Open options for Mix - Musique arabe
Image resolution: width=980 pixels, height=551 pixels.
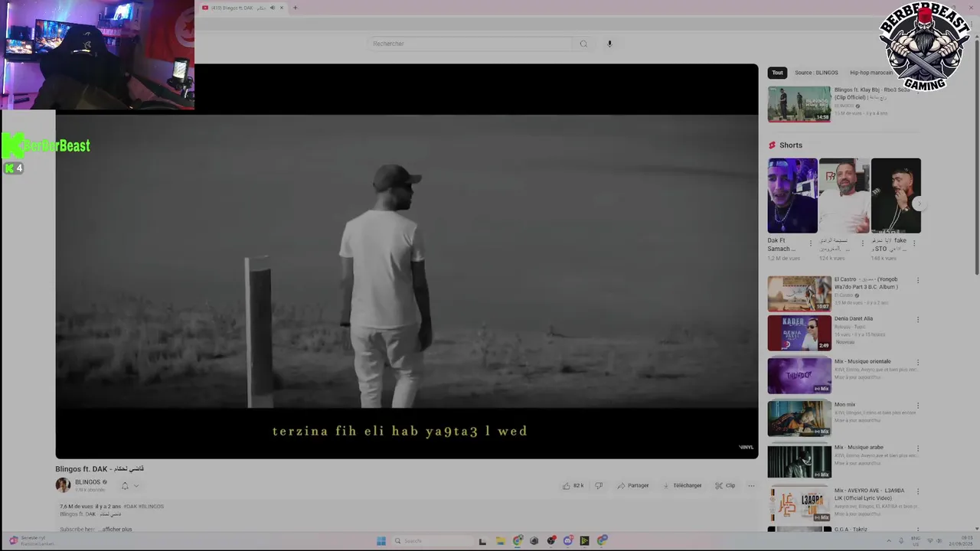click(x=918, y=448)
